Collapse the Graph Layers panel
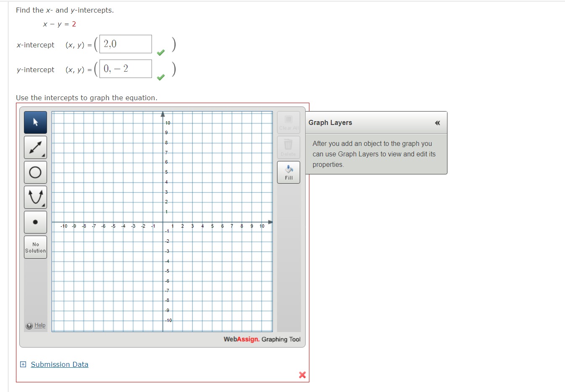 tap(437, 123)
